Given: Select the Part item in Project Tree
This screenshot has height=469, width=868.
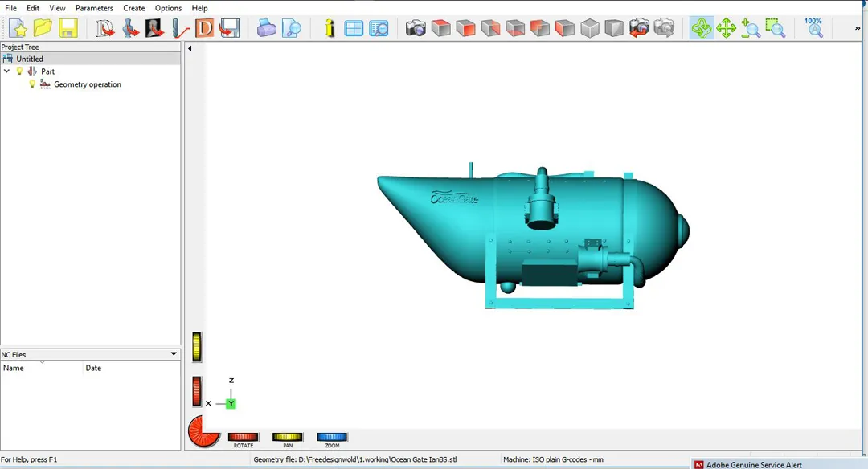Looking at the screenshot, I should pos(47,71).
